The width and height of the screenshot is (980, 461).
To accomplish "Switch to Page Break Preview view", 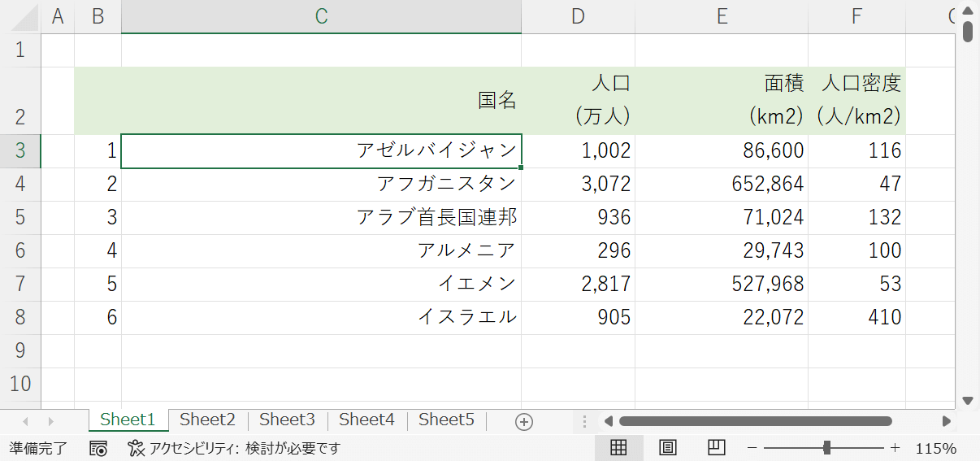I will click(716, 448).
